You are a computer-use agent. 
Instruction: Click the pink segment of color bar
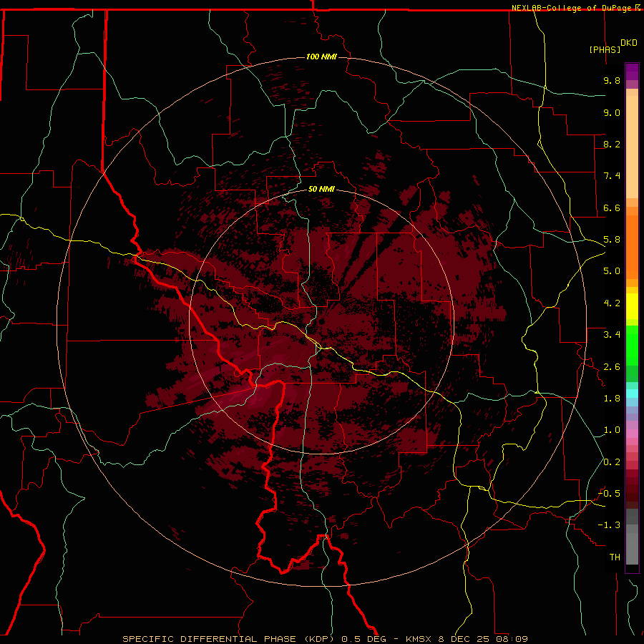(x=632, y=434)
